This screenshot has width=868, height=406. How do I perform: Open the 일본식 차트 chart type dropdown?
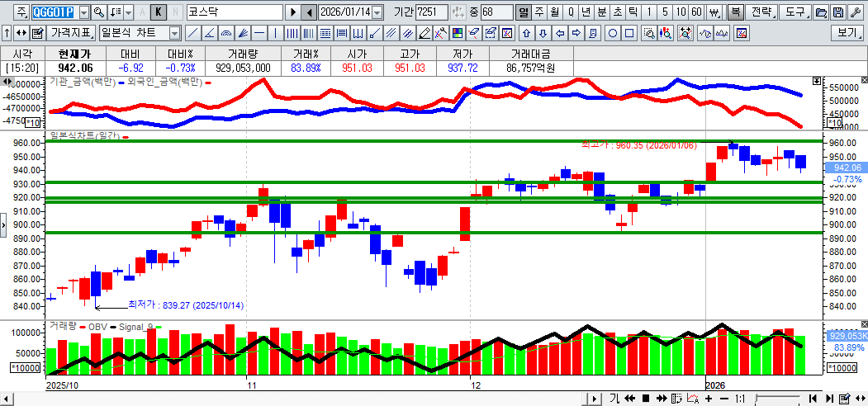pyautogui.click(x=174, y=33)
